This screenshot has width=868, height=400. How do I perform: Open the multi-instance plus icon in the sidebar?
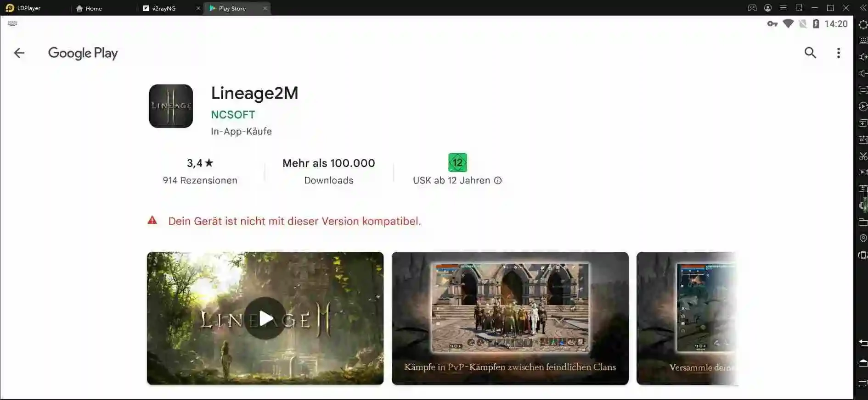(x=863, y=123)
